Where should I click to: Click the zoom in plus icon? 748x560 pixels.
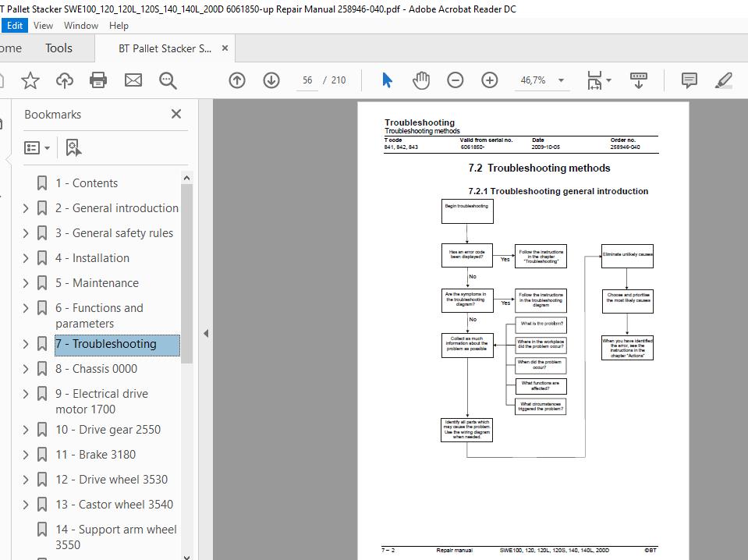(490, 80)
